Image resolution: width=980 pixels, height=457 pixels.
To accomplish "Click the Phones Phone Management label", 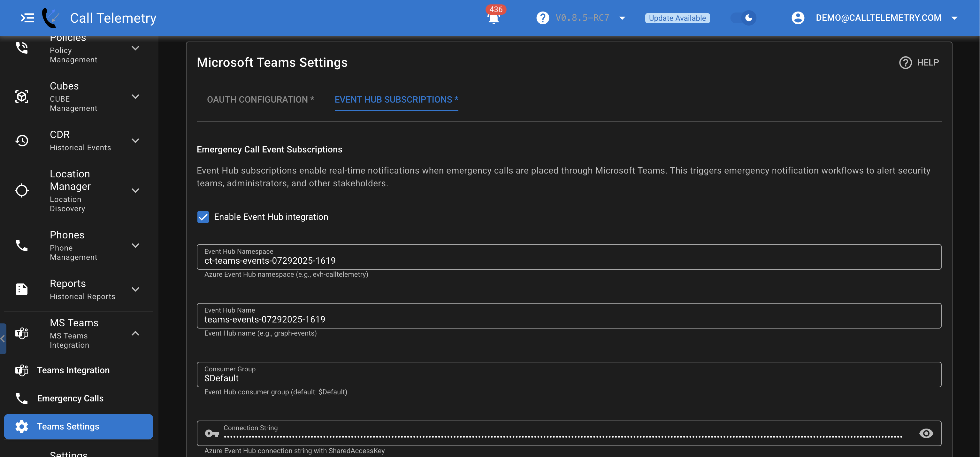I will pyautogui.click(x=73, y=245).
